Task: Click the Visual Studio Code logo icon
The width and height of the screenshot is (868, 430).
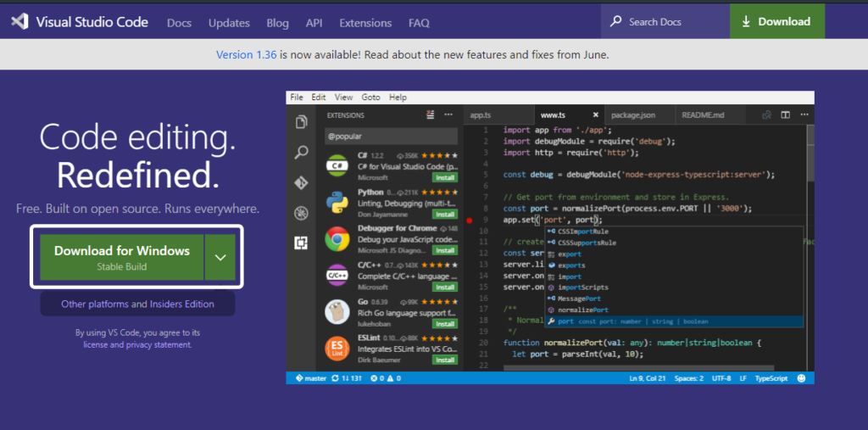Action: [20, 22]
